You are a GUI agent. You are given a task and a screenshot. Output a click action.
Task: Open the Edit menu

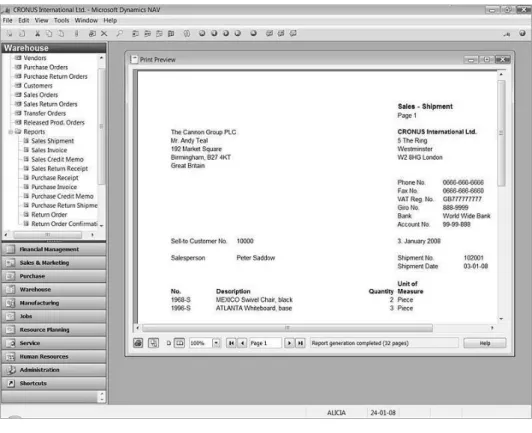(23, 20)
